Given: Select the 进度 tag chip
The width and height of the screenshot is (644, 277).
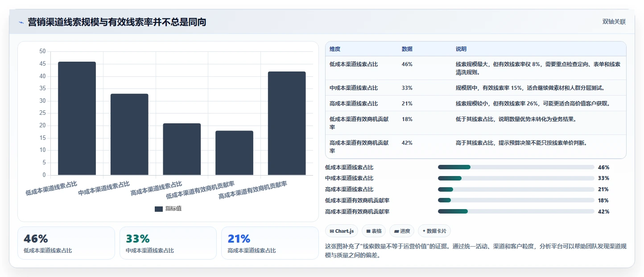Looking at the screenshot, I should [402, 231].
